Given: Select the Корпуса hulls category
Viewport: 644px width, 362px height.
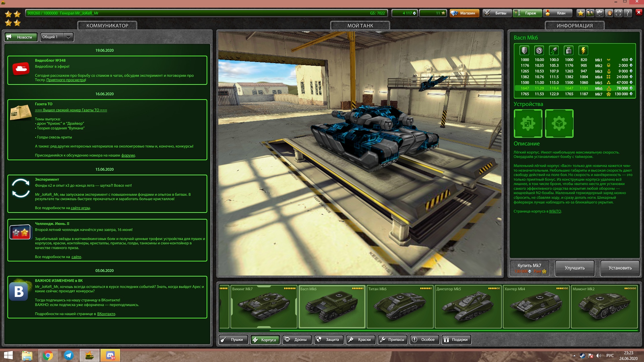Looking at the screenshot, I should 265,340.
